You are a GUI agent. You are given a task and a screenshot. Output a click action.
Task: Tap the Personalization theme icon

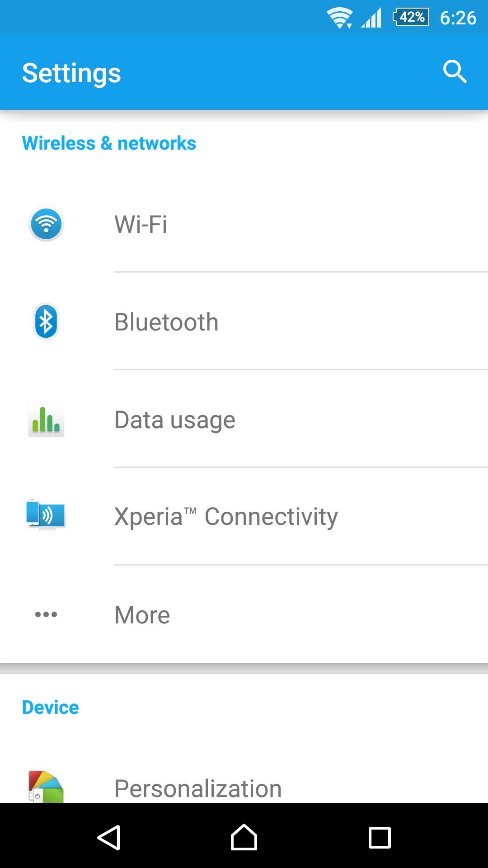click(x=46, y=787)
